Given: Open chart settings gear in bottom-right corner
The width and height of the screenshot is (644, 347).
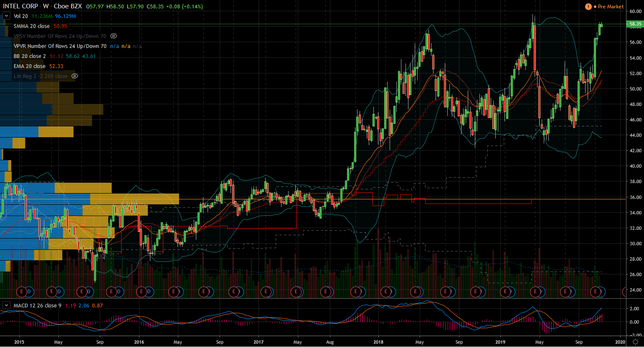Looking at the screenshot, I should point(635,342).
